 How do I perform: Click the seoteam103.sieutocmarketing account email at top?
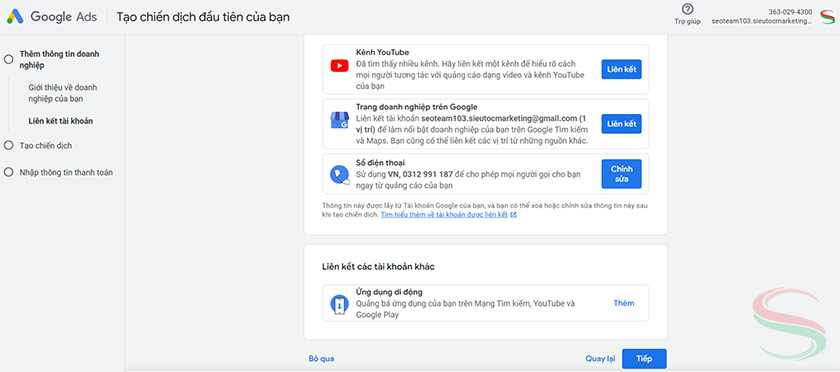click(x=762, y=21)
